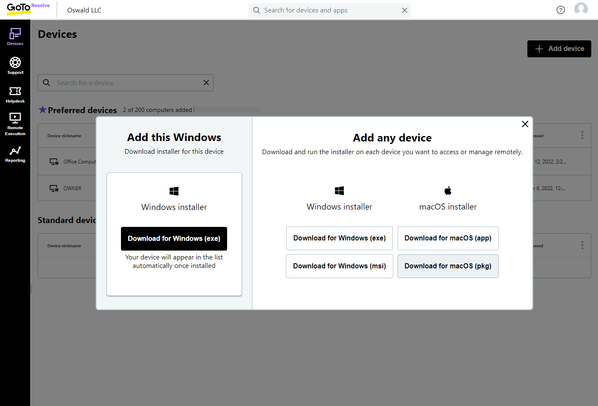This screenshot has height=406, width=598.
Task: Click Windows logo under 'Add any device'
Action: 339,191
